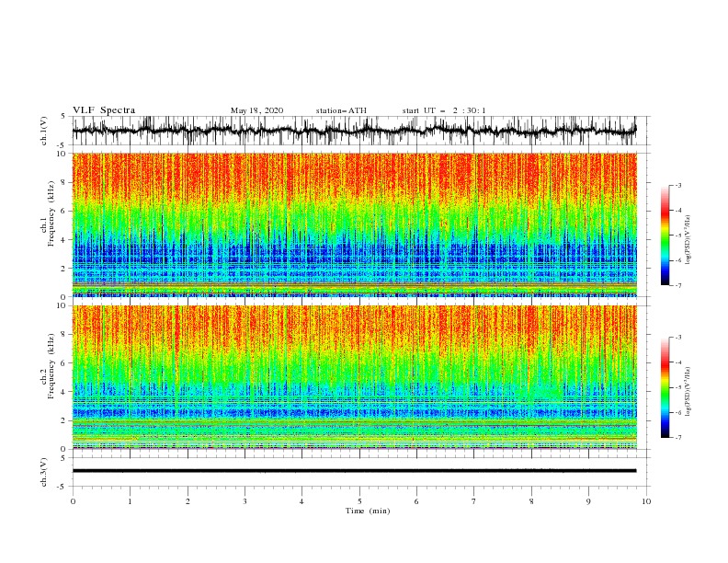Viewport: 728px width, 563px height.
Task: Click the time axis tick label 7
Action: [474, 501]
